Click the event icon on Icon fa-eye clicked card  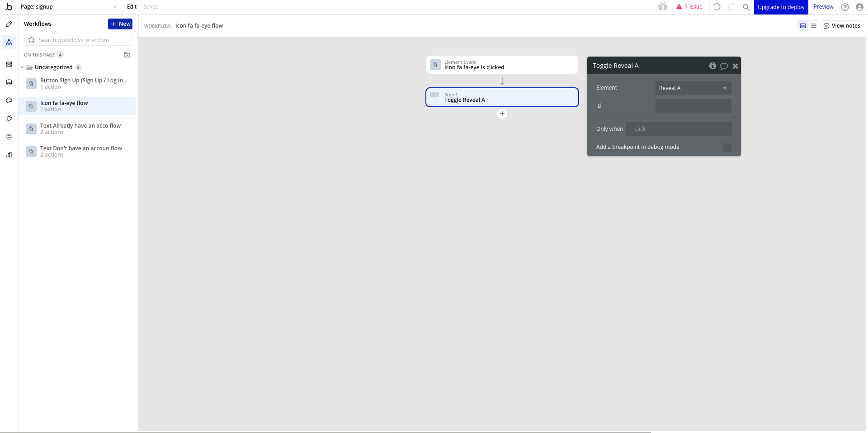(435, 65)
